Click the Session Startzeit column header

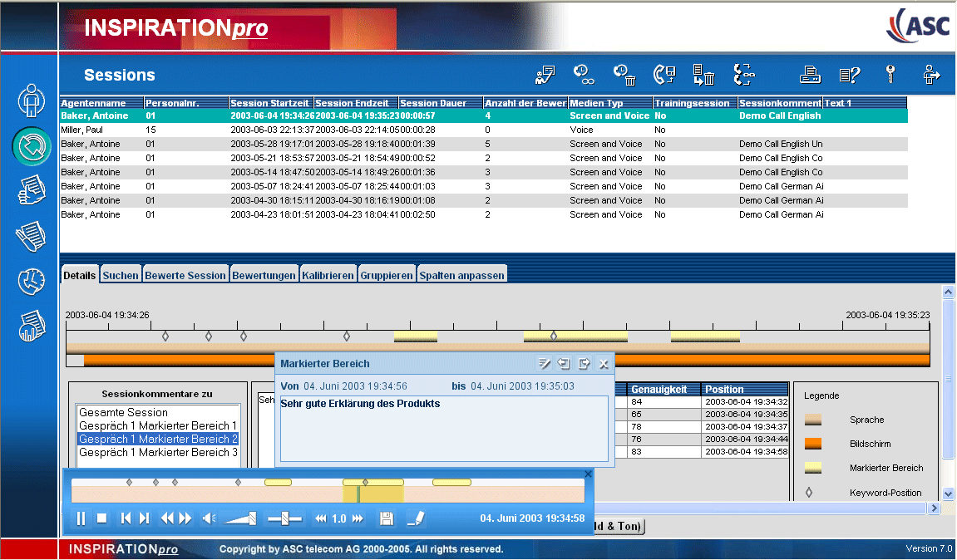tap(270, 103)
